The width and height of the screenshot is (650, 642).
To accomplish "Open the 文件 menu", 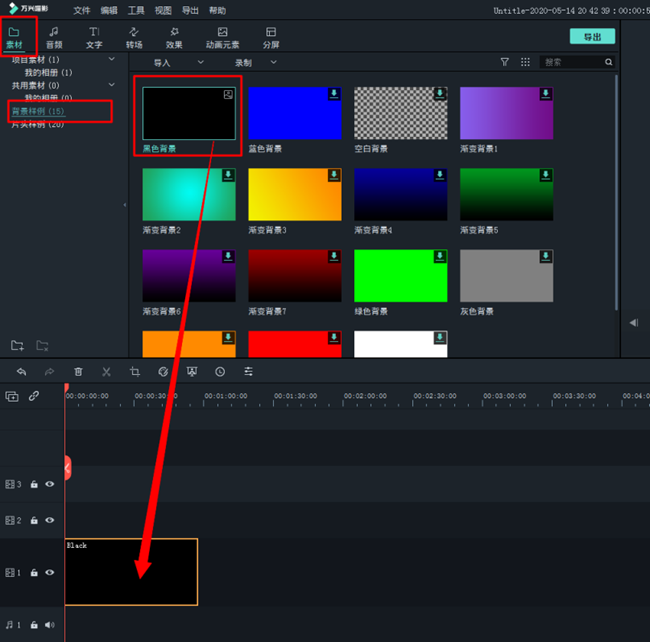I will [x=82, y=10].
